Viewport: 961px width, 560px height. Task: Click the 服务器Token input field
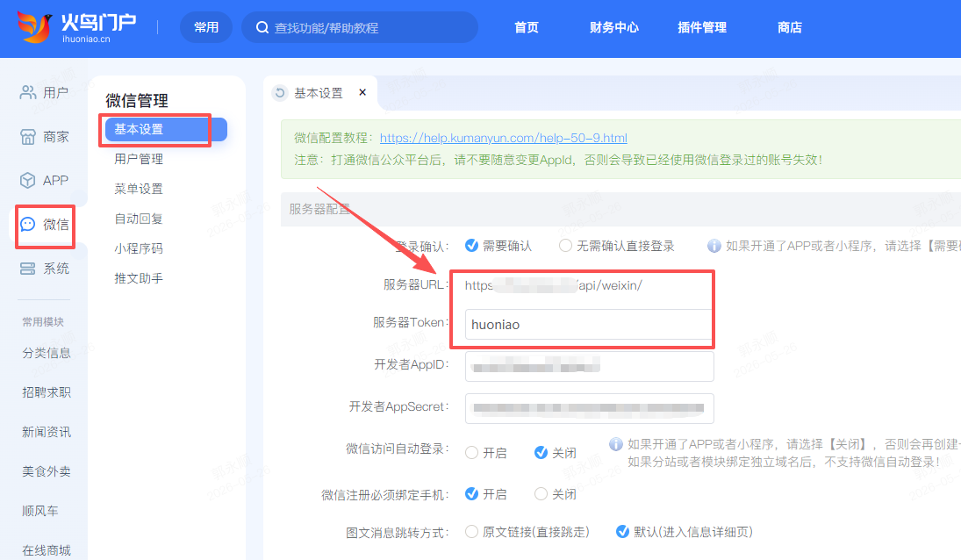590,324
